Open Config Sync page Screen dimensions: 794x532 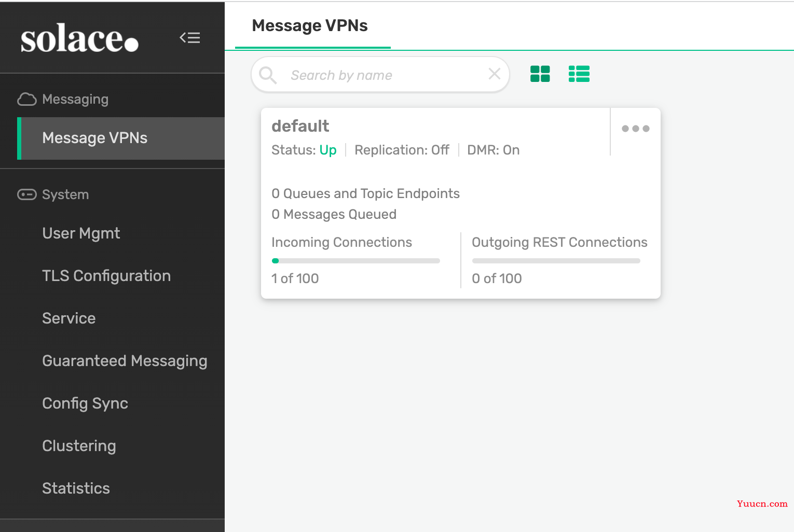(x=85, y=403)
